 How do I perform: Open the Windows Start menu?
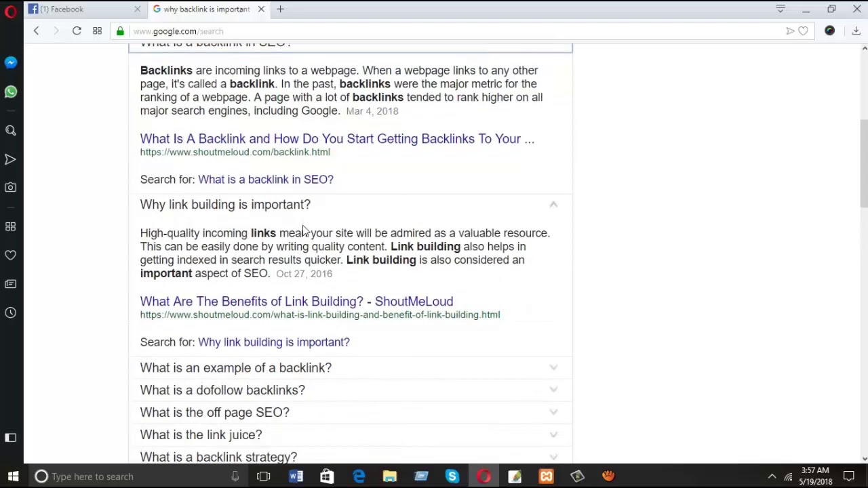coord(13,476)
